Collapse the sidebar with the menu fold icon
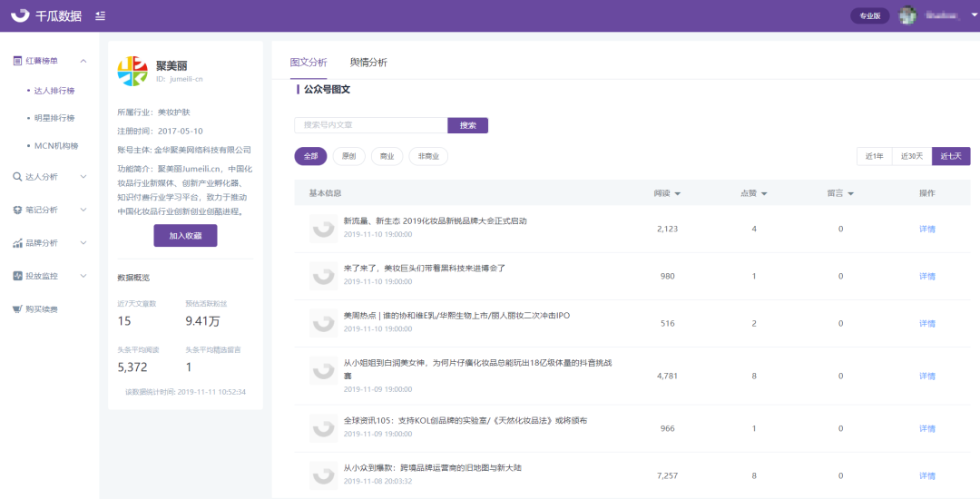The width and height of the screenshot is (980, 499). tap(100, 16)
